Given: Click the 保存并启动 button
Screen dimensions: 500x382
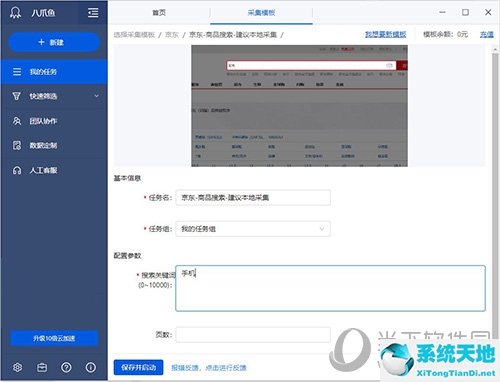Looking at the screenshot, I should [138, 367].
